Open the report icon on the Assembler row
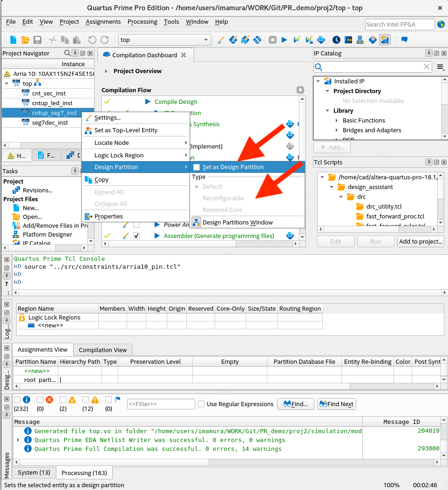448x490 pixels. click(290, 236)
